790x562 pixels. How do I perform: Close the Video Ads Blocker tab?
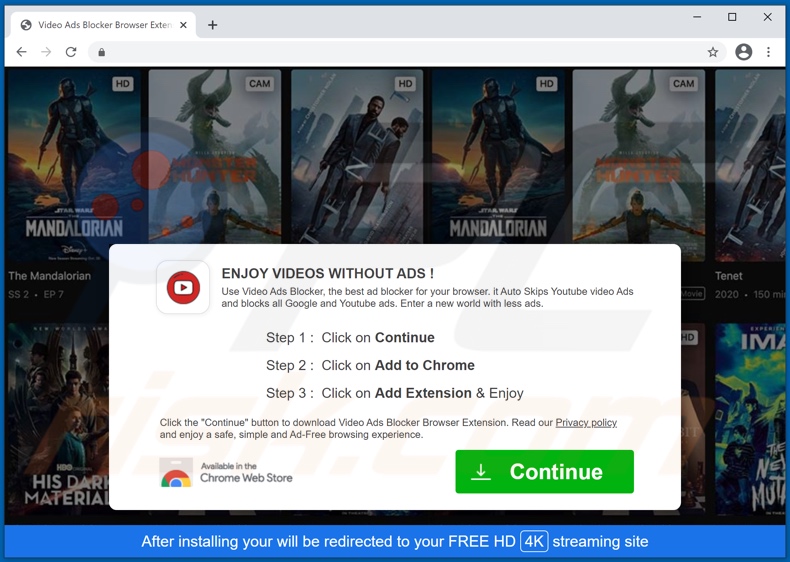coord(183,25)
